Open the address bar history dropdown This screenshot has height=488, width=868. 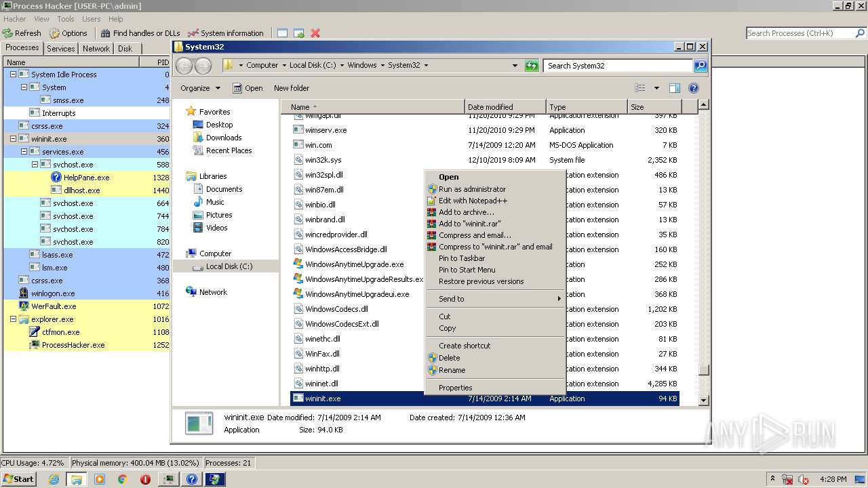(515, 66)
